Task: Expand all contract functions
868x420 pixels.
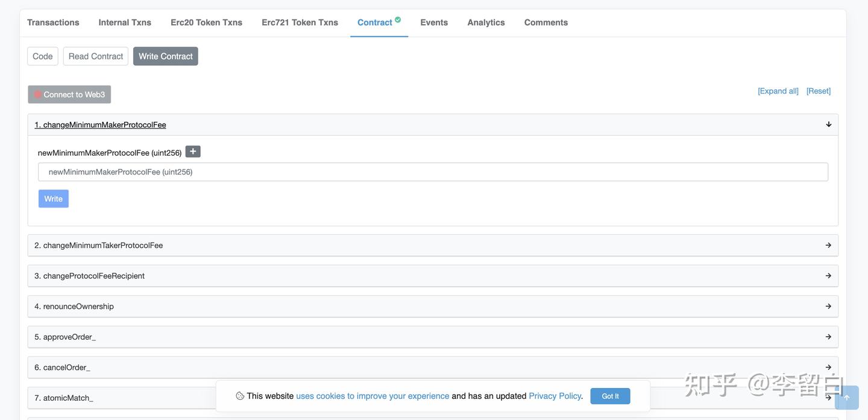Action: (x=778, y=91)
